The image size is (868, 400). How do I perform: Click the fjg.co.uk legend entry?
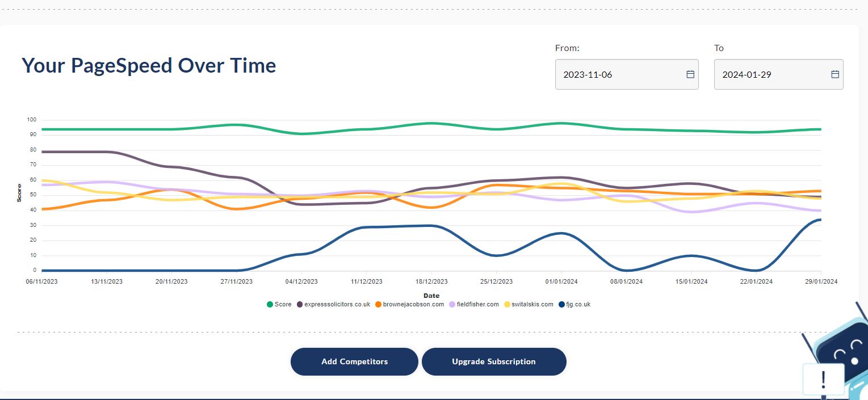(575, 305)
